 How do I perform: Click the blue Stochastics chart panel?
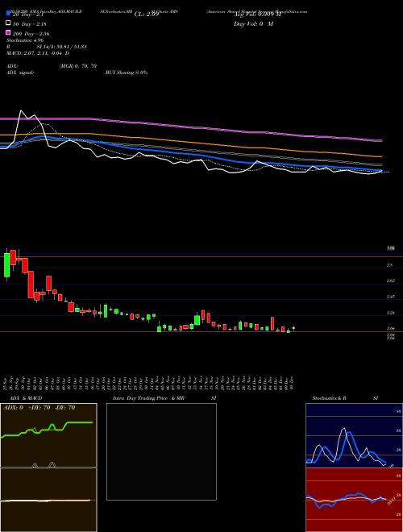click(354, 435)
